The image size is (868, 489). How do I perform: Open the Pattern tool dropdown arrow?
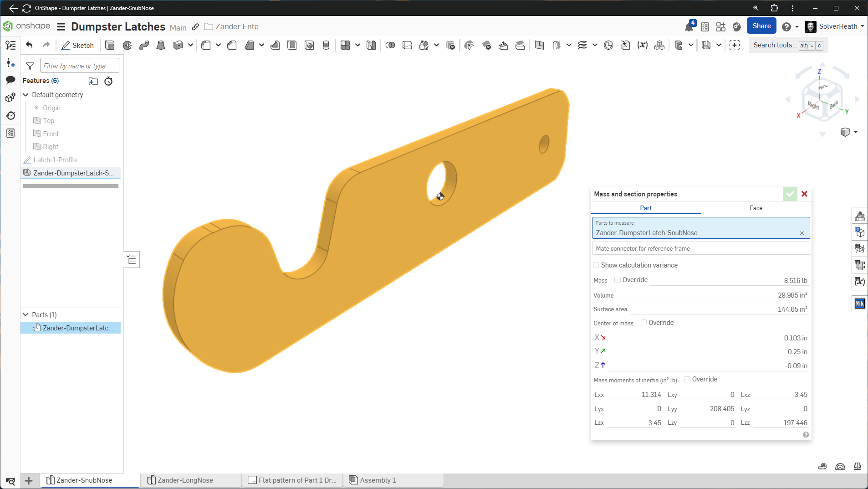(x=357, y=45)
